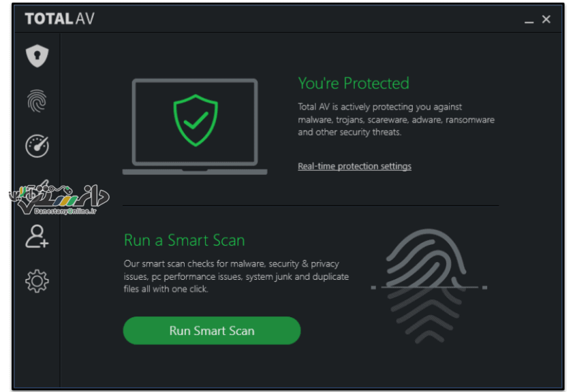Minimize the TotalAV window
Image resolution: width=575 pixels, height=392 pixels.
529,20
